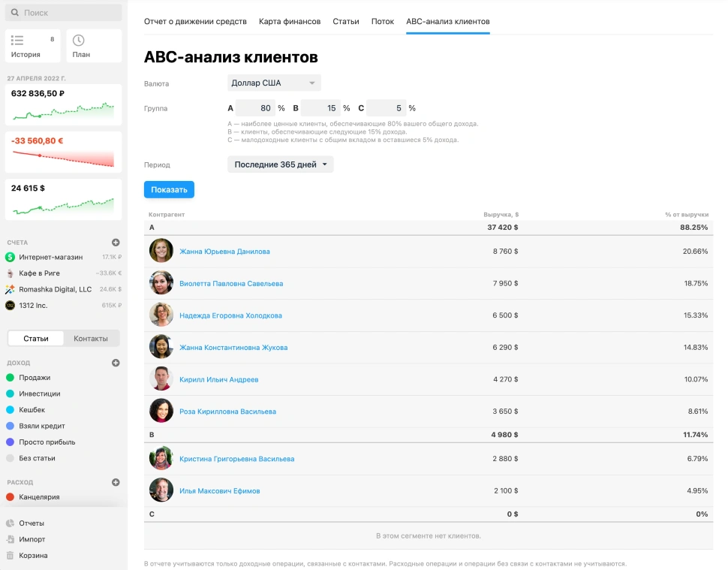Click the Показать button

(169, 189)
